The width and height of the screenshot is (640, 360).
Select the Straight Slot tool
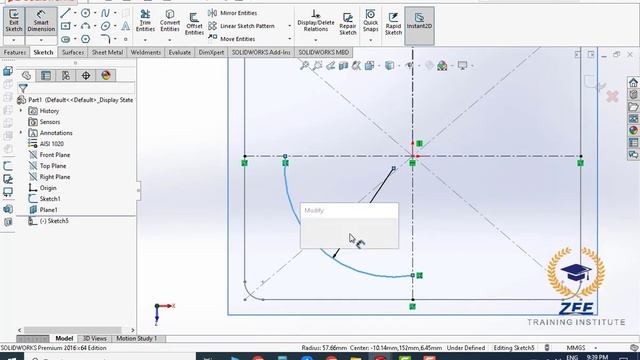tap(65, 39)
